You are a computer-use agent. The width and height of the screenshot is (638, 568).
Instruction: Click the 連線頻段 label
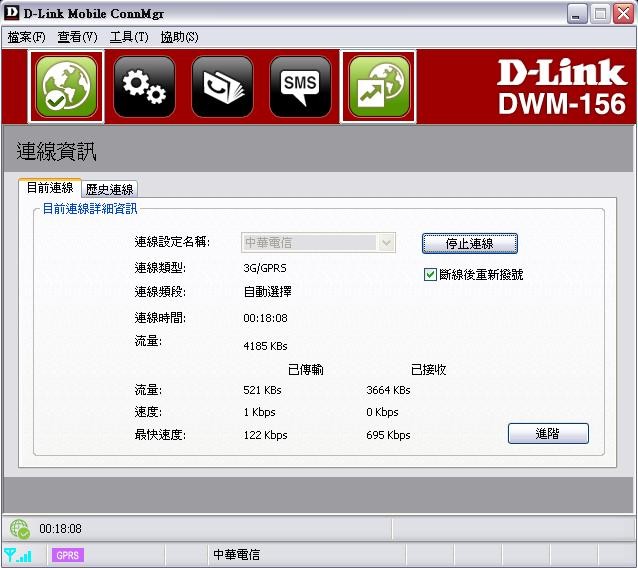pyautogui.click(x=160, y=292)
